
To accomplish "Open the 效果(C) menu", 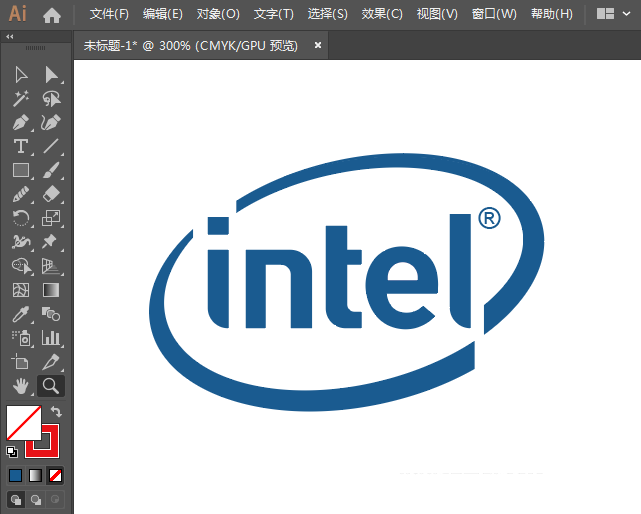I will click(x=382, y=14).
